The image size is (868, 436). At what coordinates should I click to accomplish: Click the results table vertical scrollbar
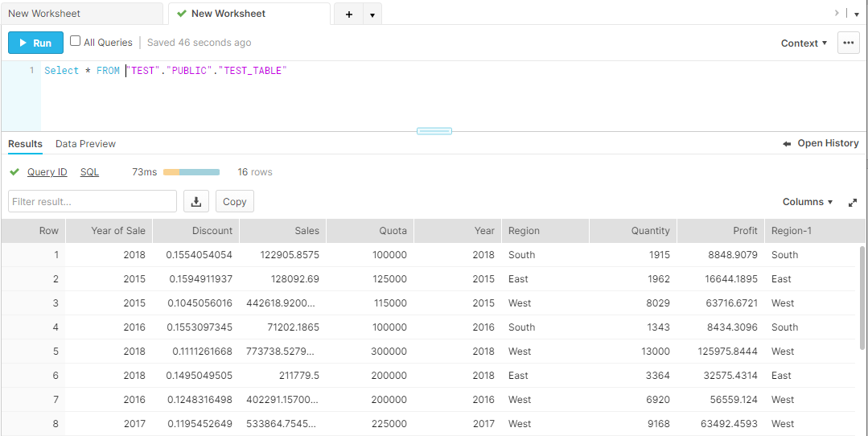(x=862, y=297)
